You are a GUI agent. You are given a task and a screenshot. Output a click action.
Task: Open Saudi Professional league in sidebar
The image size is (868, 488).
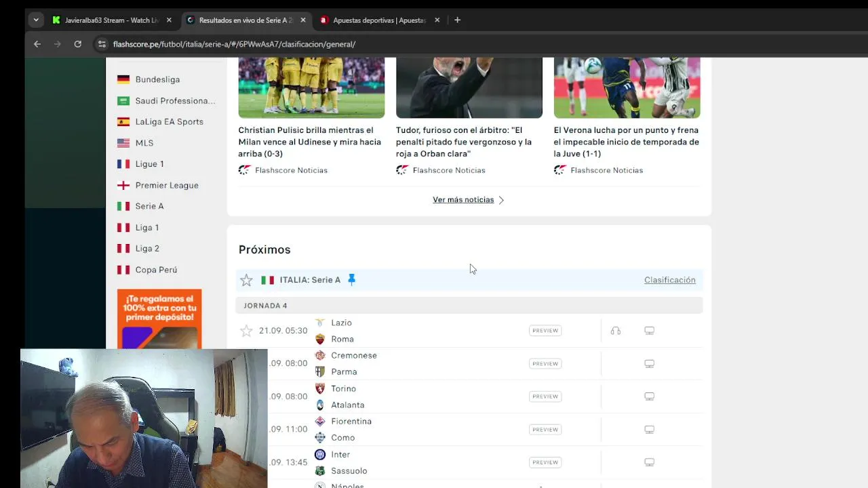175,101
